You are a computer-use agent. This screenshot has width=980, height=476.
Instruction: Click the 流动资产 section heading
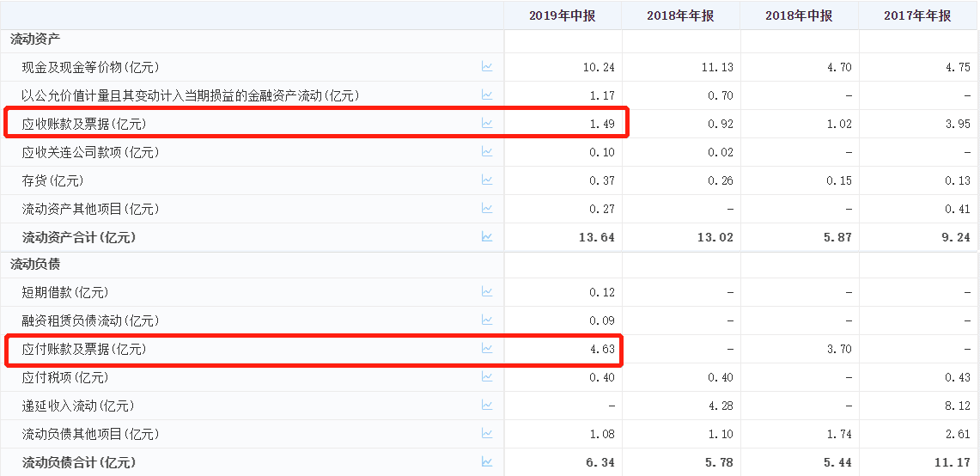35,39
